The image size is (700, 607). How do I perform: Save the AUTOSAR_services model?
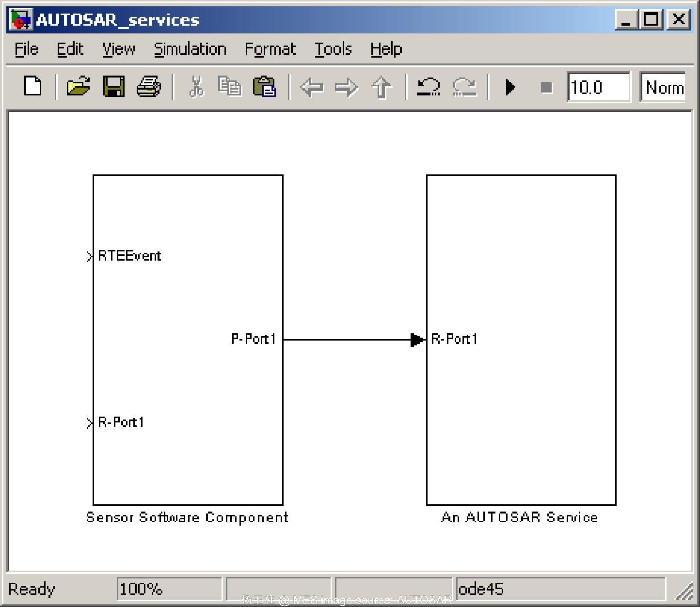(114, 87)
